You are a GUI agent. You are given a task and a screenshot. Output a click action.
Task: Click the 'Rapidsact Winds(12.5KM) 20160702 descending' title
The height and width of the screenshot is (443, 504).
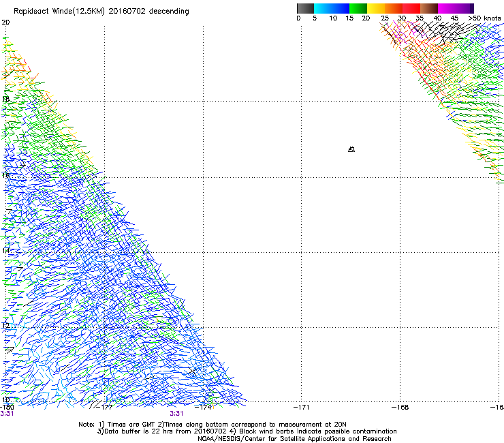pos(101,12)
